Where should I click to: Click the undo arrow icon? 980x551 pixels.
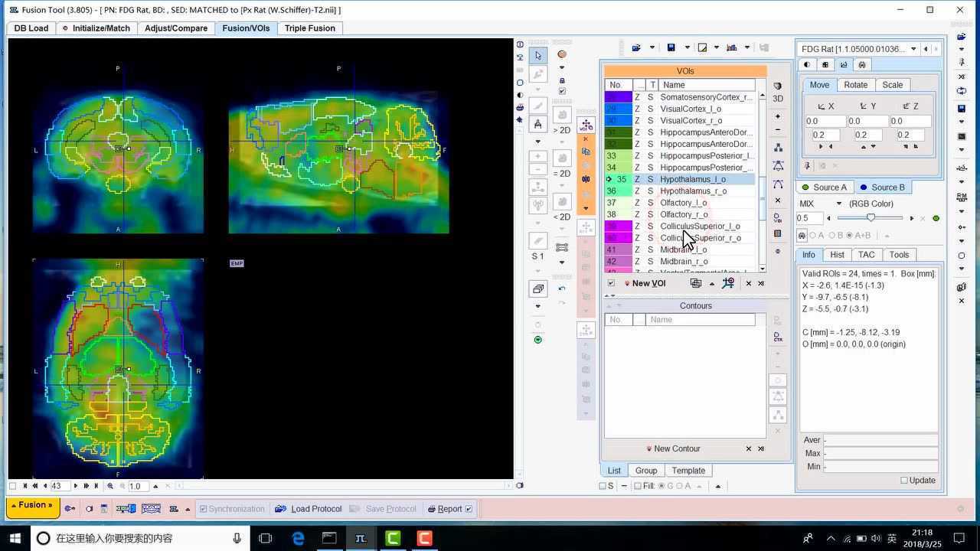pyautogui.click(x=562, y=289)
